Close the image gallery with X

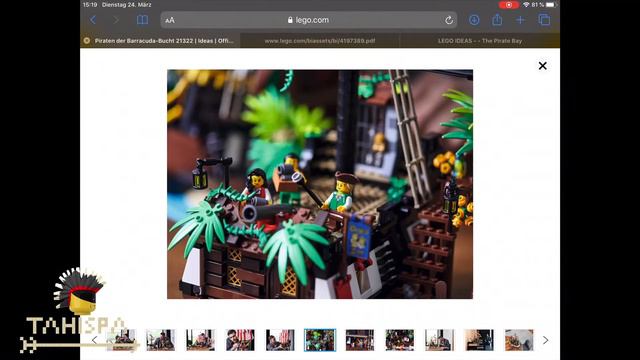point(542,66)
